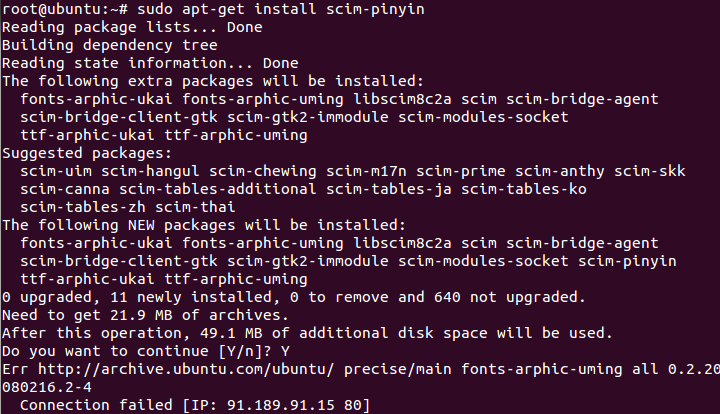Click the Connection failed message text
The height and width of the screenshot is (414, 720).
(96, 405)
